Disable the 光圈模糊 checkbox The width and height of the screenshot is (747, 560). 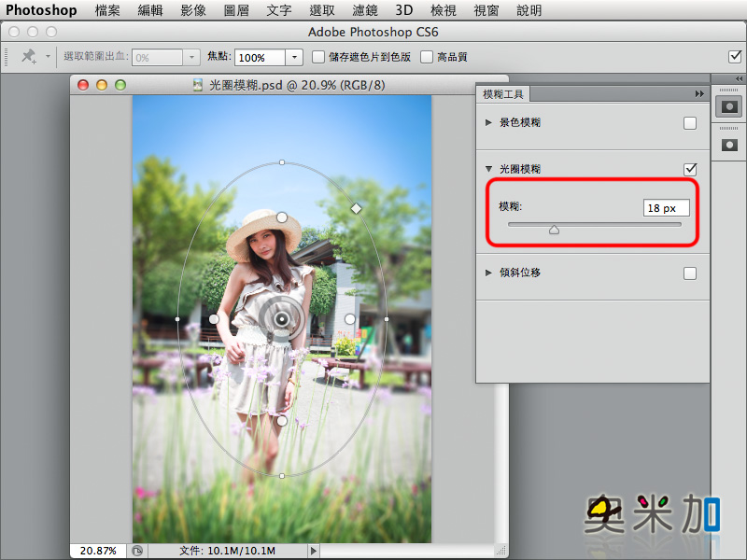point(690,169)
